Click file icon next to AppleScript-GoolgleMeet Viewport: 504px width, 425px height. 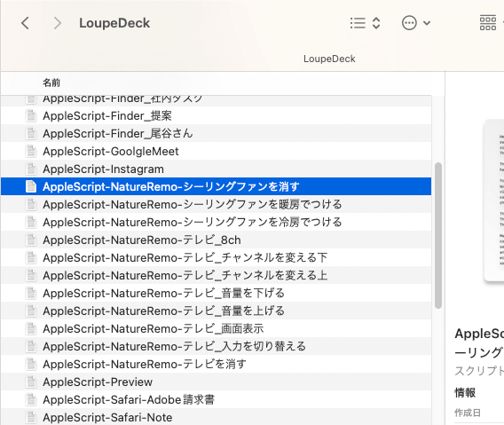pyautogui.click(x=31, y=151)
